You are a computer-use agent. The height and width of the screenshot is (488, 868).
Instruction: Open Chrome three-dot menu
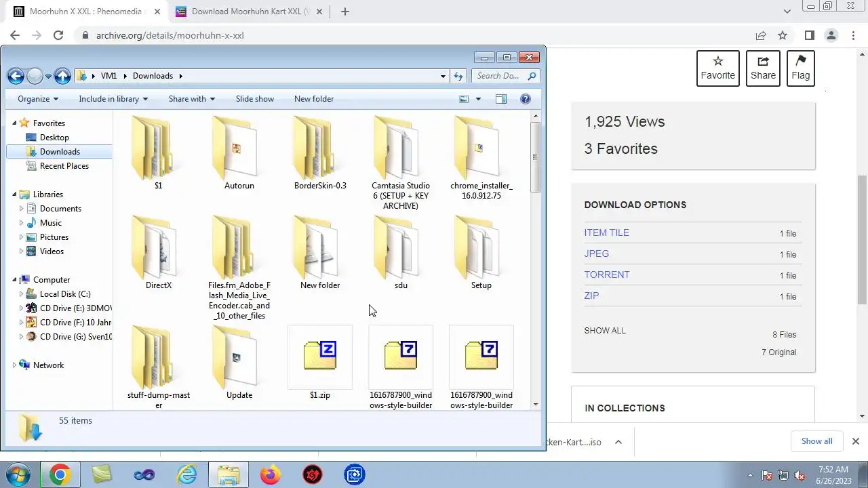pos(852,35)
